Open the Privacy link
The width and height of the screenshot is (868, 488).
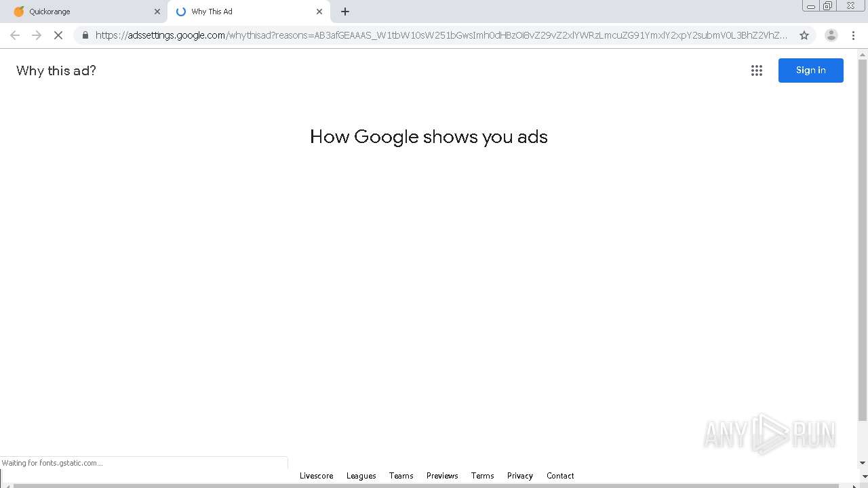[x=520, y=476]
